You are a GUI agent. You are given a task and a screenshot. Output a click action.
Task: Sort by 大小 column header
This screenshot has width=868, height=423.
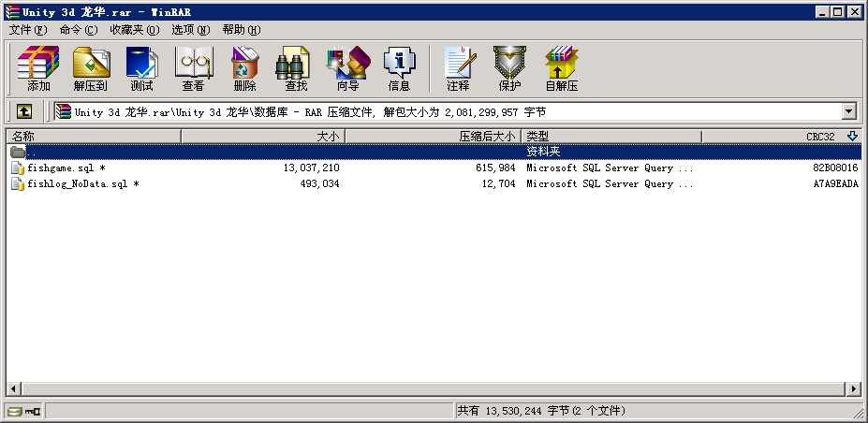coord(263,137)
